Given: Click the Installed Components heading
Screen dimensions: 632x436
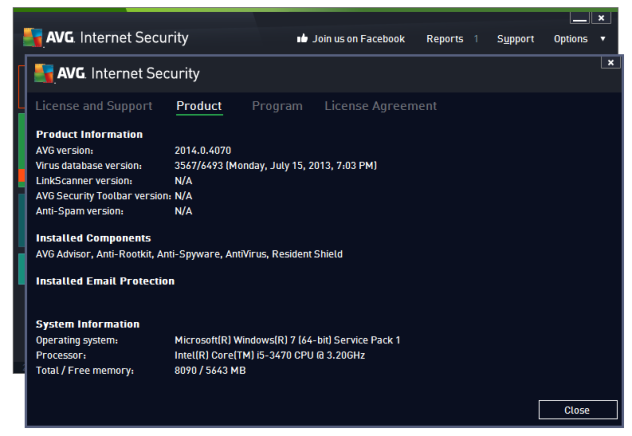Looking at the screenshot, I should (x=94, y=238).
